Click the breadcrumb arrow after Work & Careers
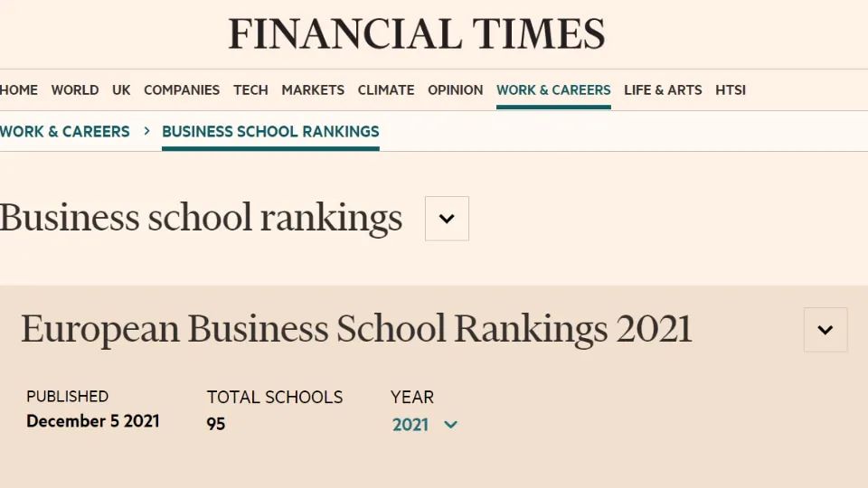The width and height of the screenshot is (868, 488). click(146, 131)
